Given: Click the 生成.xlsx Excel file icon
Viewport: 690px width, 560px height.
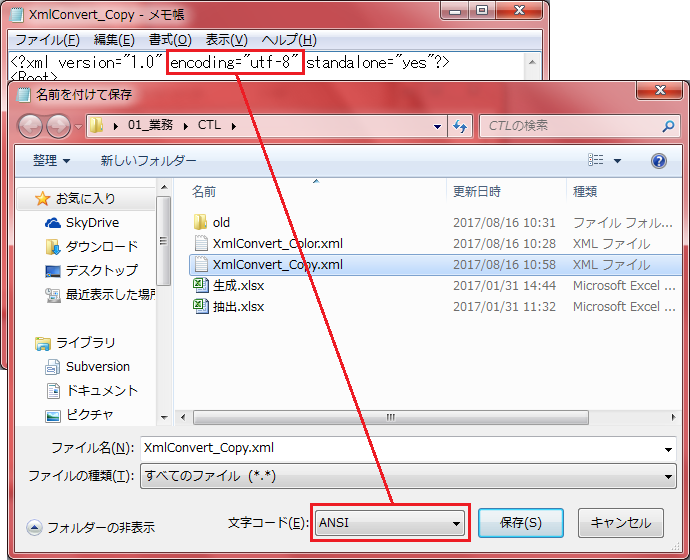Looking at the screenshot, I should (x=201, y=285).
